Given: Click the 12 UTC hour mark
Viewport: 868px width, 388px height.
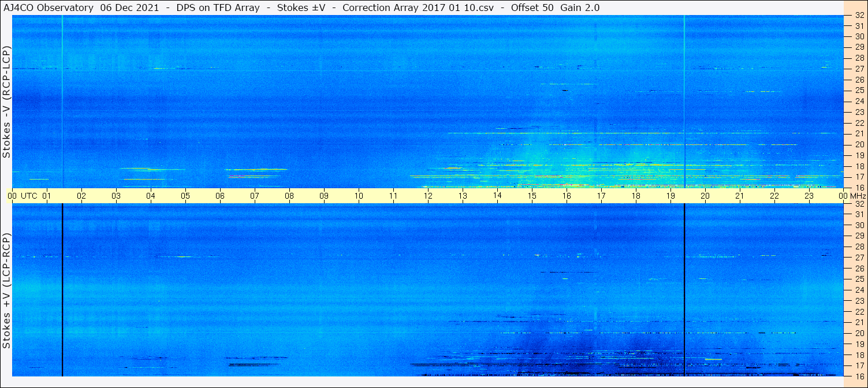Looking at the screenshot, I should coord(428,196).
